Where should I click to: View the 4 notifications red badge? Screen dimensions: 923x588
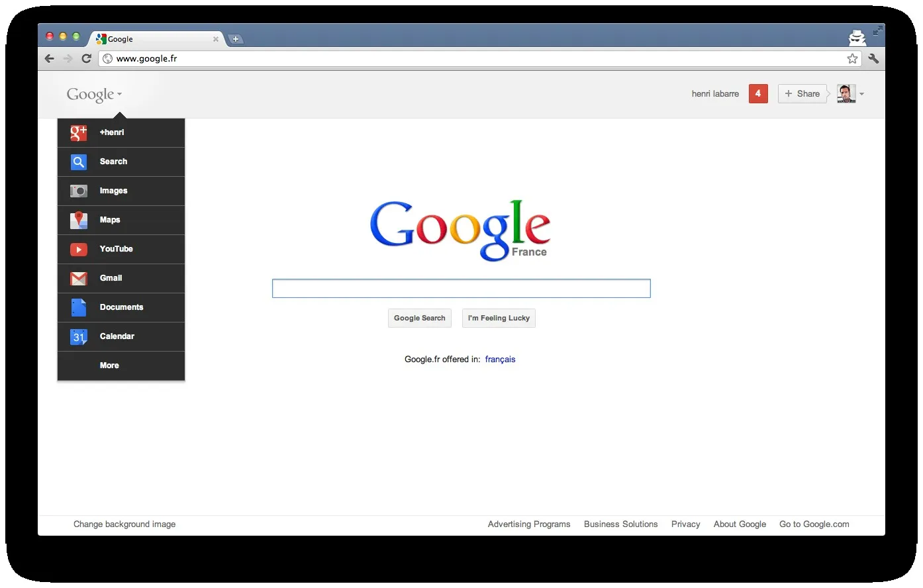click(758, 94)
